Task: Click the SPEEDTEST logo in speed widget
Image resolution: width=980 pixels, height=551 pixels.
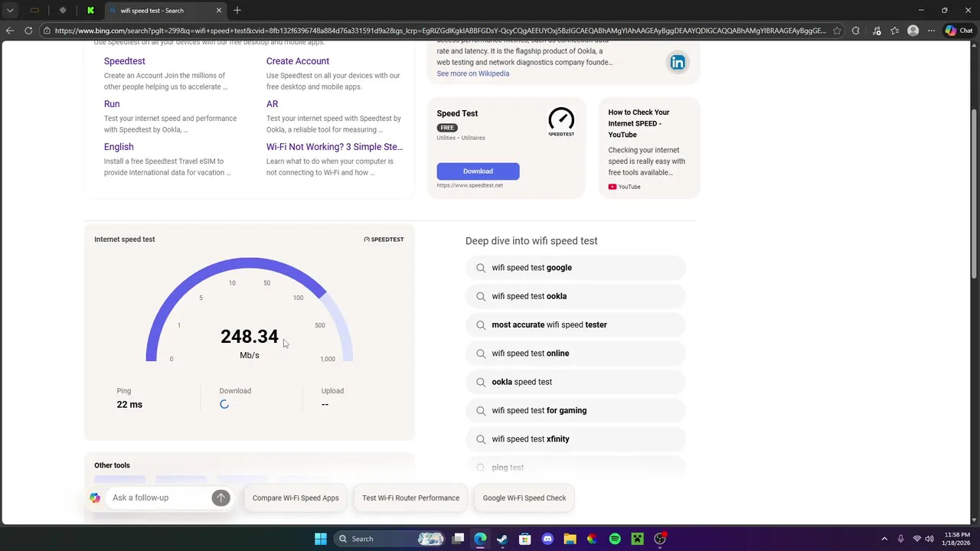Action: coord(384,240)
